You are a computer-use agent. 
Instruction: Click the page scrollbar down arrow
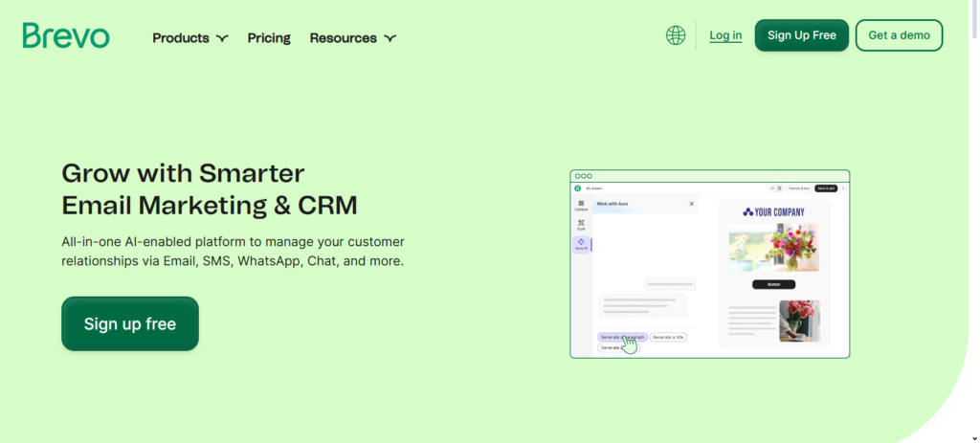(974, 438)
